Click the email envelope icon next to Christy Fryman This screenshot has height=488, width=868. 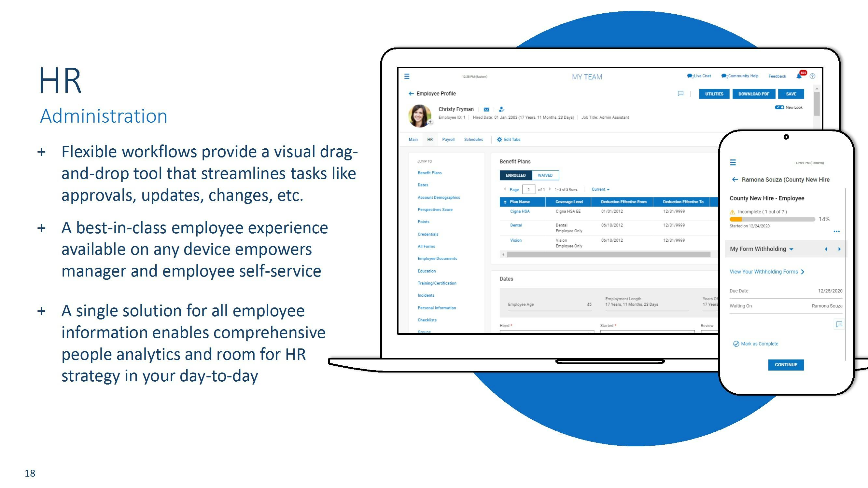click(x=486, y=109)
